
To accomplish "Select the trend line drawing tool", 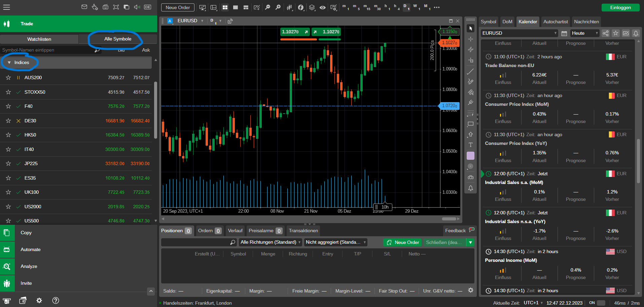I will (470, 71).
